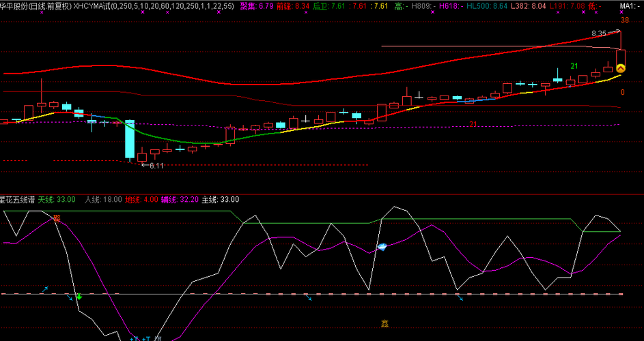Click the cyan up-right arrow marker

pyautogui.click(x=45, y=289)
